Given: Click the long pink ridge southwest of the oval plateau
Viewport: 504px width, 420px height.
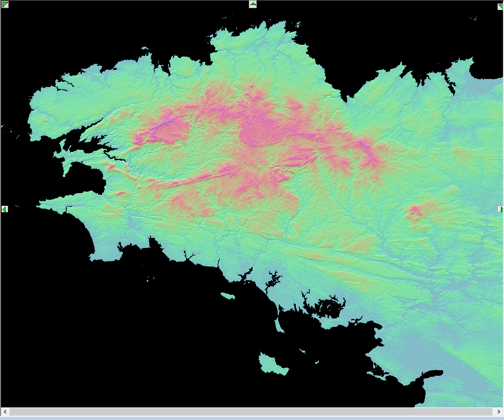Looking at the screenshot, I should (193, 178).
